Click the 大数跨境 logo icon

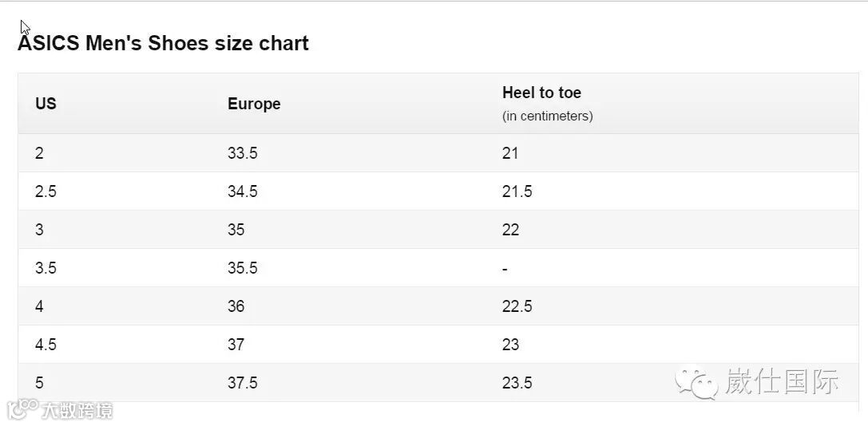pos(22,409)
